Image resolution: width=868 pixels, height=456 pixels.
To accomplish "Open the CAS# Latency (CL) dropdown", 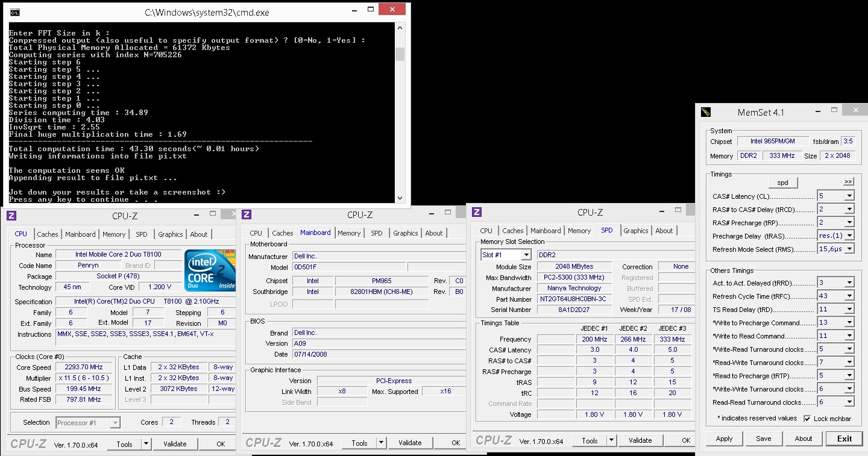I will (849, 196).
